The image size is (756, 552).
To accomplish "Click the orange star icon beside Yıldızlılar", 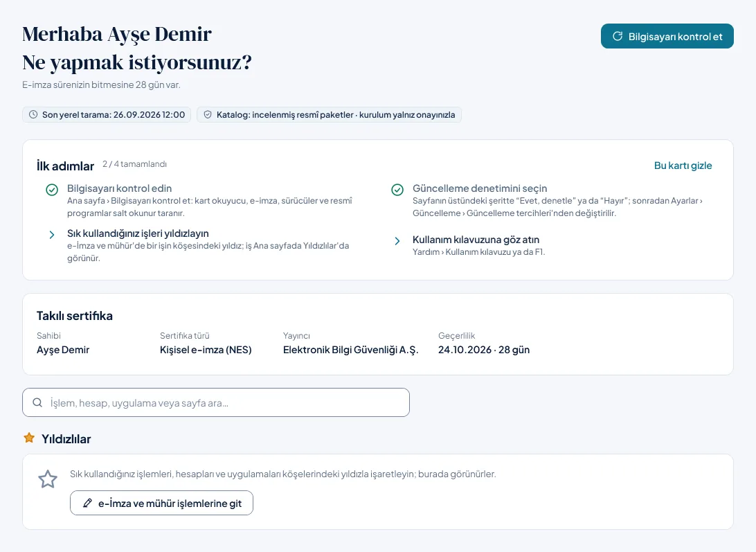I will coord(29,438).
